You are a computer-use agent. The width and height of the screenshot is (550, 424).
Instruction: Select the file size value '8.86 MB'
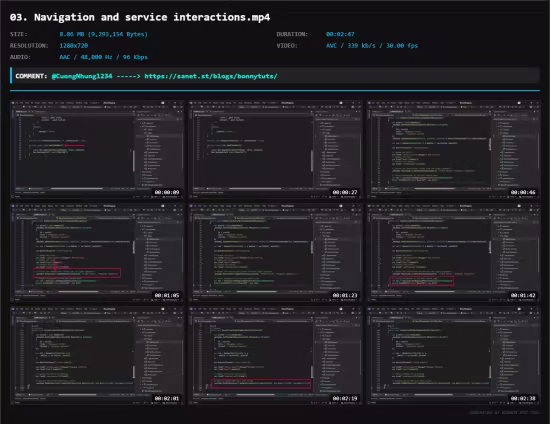pyautogui.click(x=72, y=34)
